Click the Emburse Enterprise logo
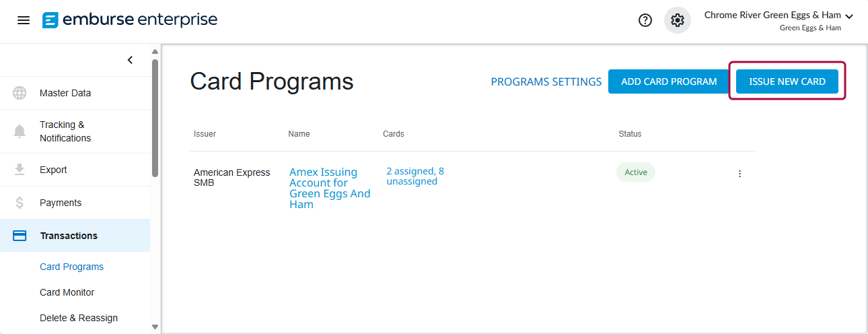 point(130,20)
